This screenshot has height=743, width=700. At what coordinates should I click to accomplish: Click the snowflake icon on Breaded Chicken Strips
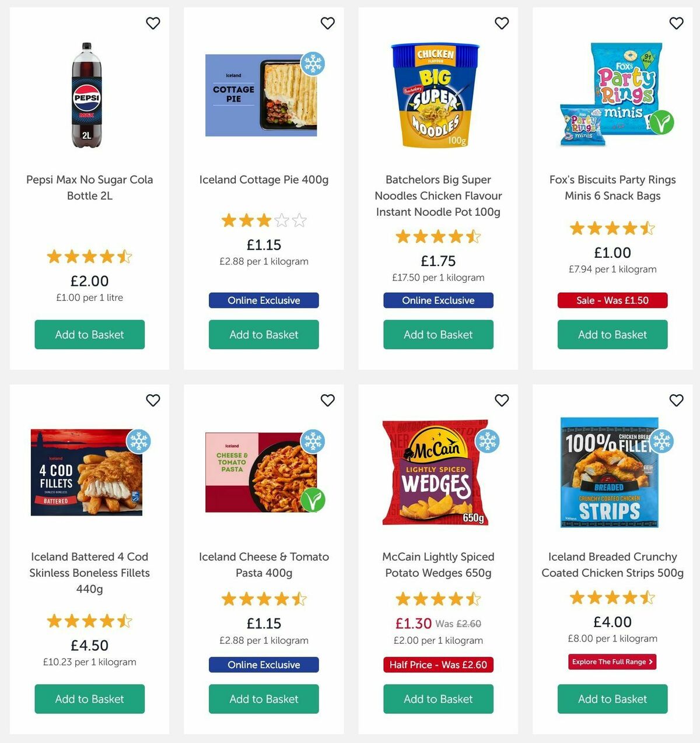pos(662,441)
